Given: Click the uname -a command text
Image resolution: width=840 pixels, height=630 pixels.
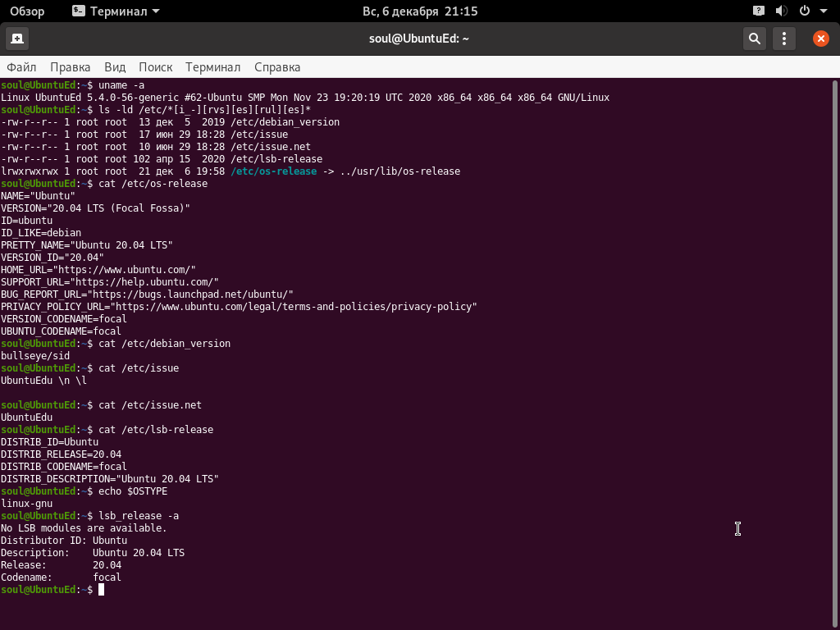Looking at the screenshot, I should (121, 85).
